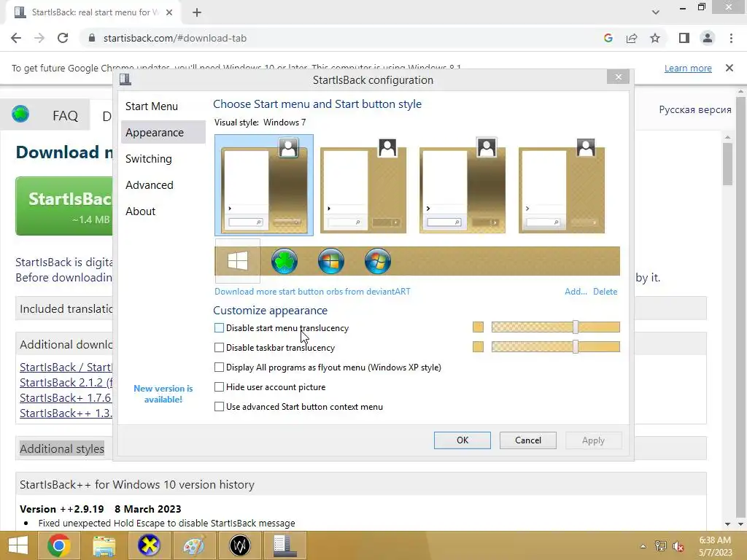Choose the Windows Vista style start orb
This screenshot has width=747, height=560.
[331, 261]
